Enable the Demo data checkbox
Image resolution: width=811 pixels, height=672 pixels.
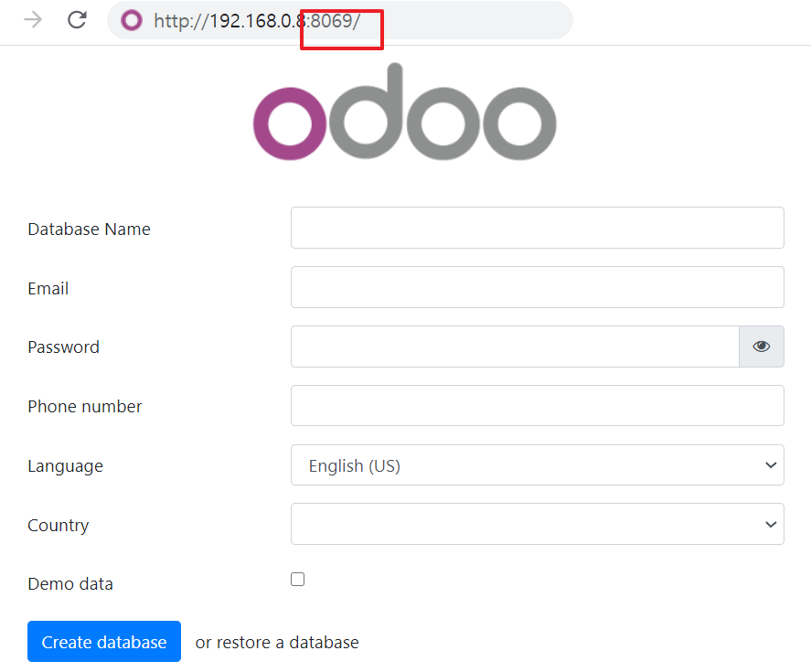[x=297, y=579]
